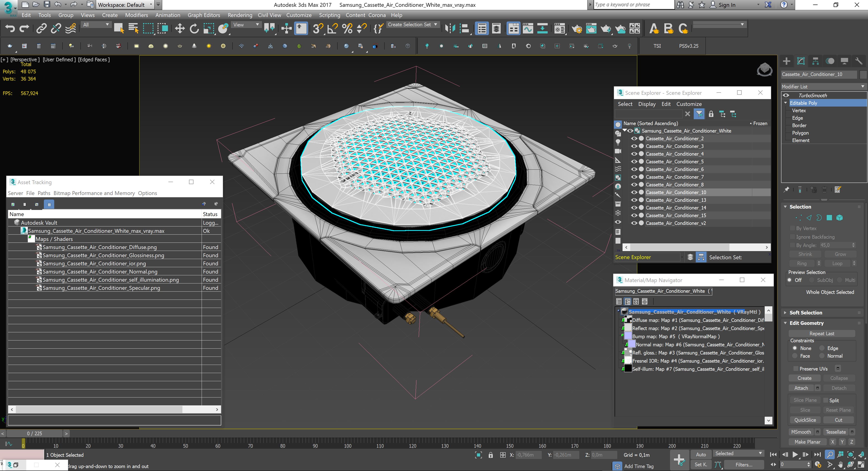Check the Preserve UVs option
Screen dimensions: 868x471
coord(796,369)
